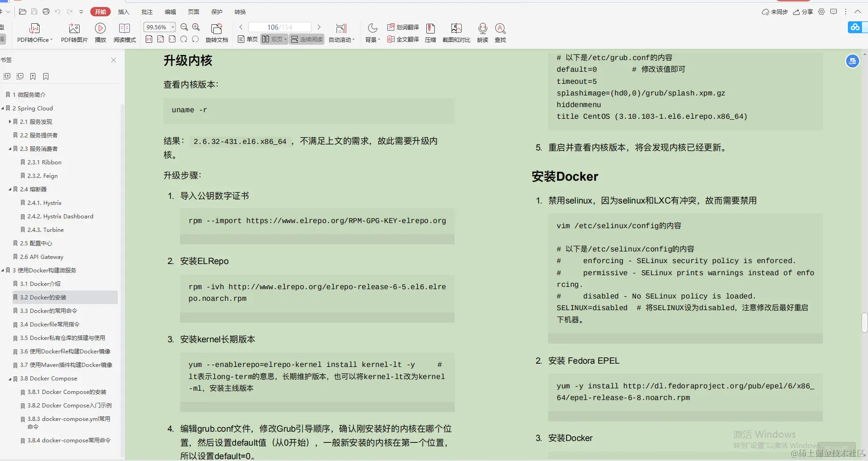This screenshot has width=868, height=461.
Task: Open the 查找 find tool
Action: [x=500, y=33]
